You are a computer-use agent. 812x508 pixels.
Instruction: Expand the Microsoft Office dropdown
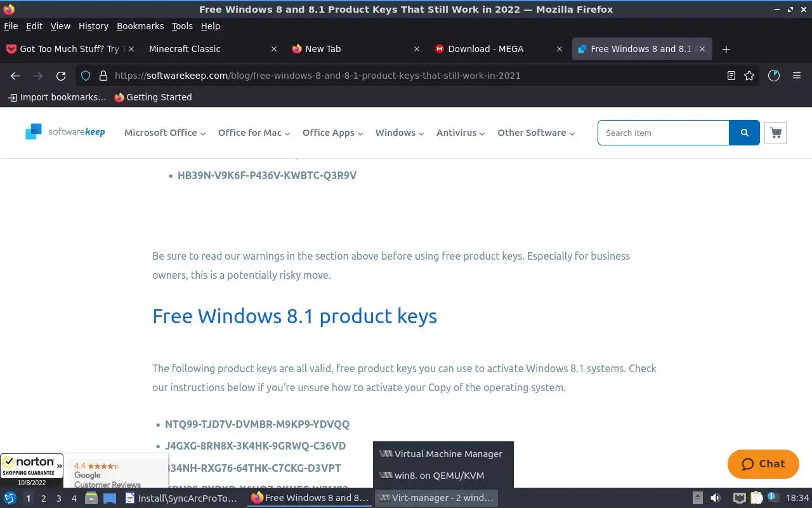[x=165, y=133]
